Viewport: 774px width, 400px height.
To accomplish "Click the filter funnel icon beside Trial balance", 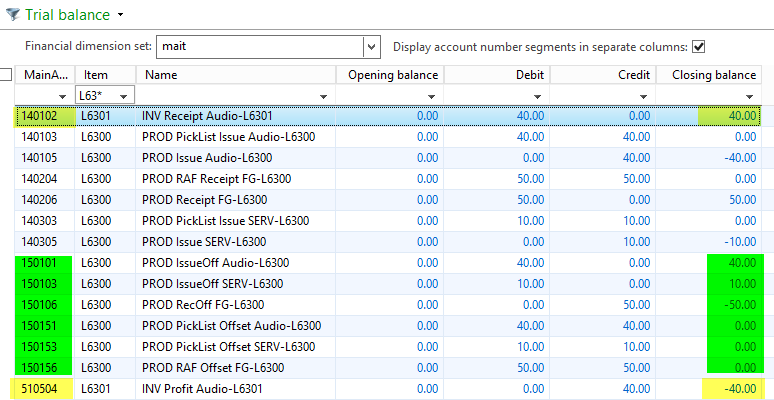I will coord(11,15).
